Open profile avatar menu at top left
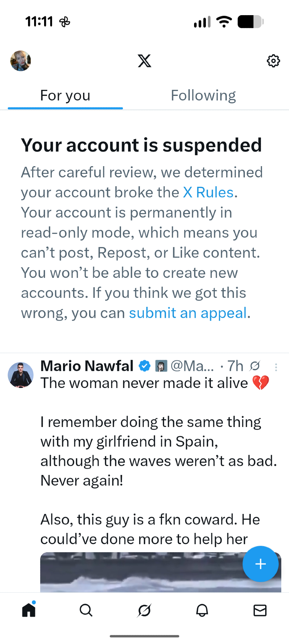The image size is (289, 644). tap(21, 61)
